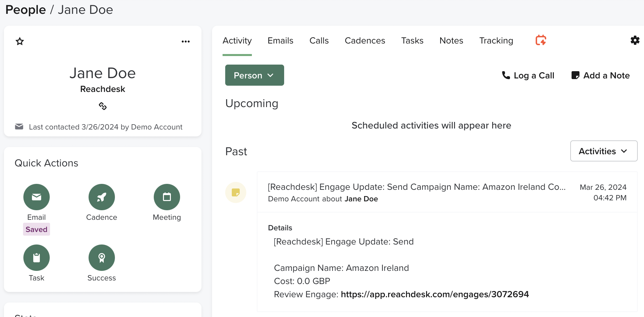The width and height of the screenshot is (644, 317).
Task: Click the Campaign Name: Amazon Ireland line
Action: [x=341, y=268]
